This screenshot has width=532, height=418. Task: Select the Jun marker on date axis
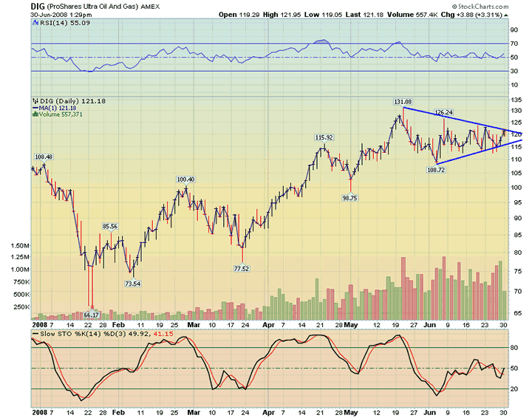click(431, 324)
